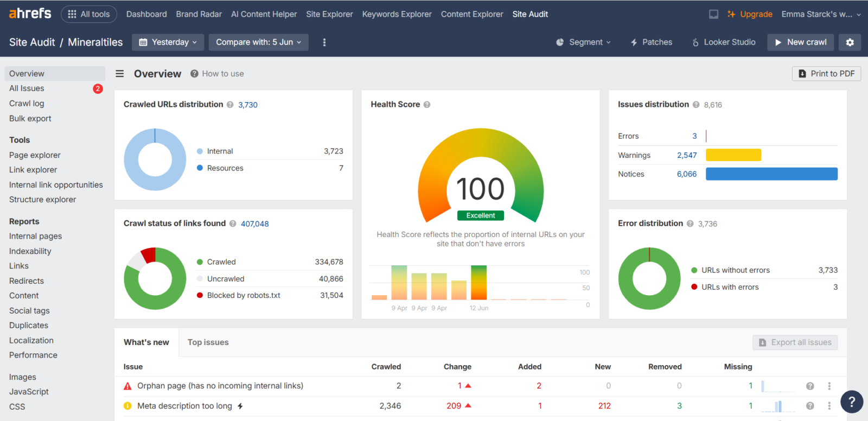Go to Content Explorer
This screenshot has width=868, height=421.
coord(472,14)
